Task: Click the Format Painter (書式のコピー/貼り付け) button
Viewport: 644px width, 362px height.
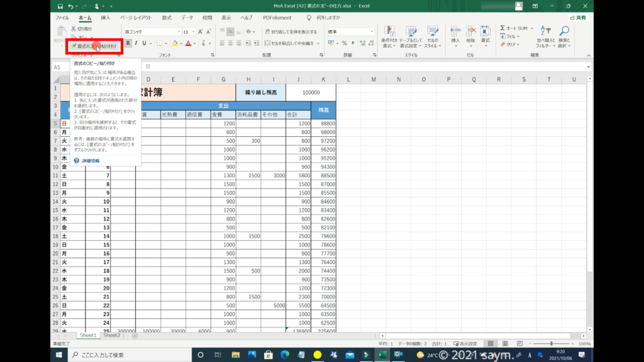Action: (x=93, y=46)
